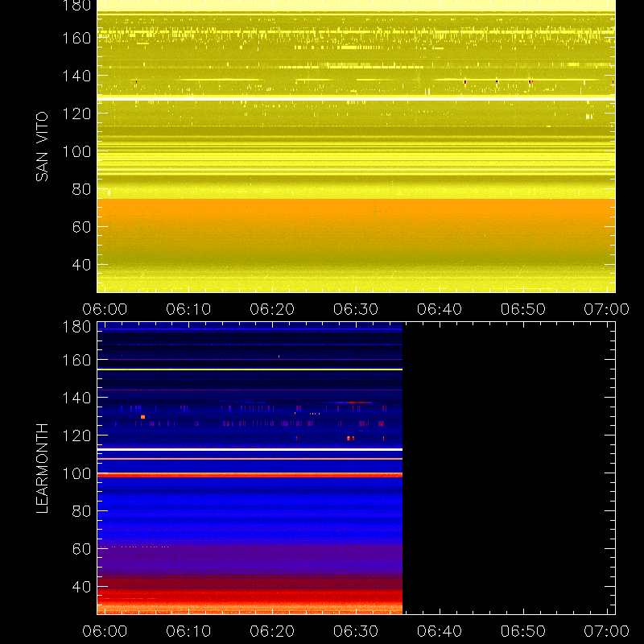The width and height of the screenshot is (644, 644).
Task: Select the 120 tick label on San Vito axis
Action: [x=76, y=114]
